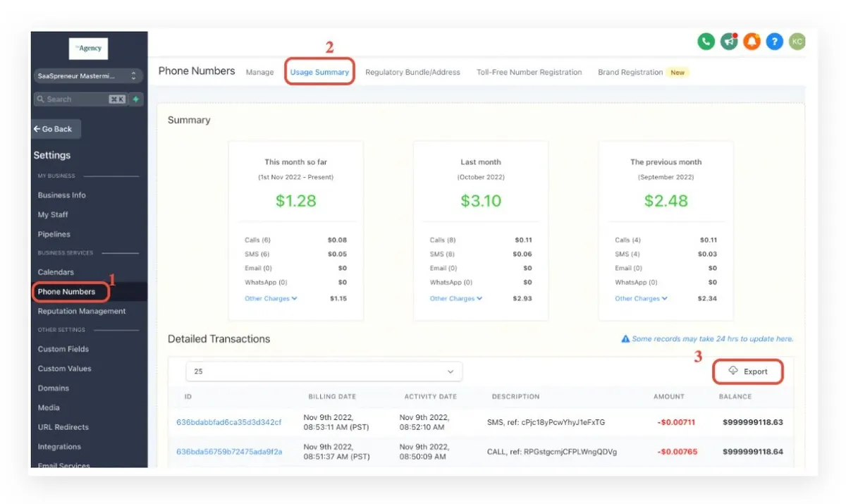Viewport: 846px width, 504px height.
Task: Expand Other Charges under This month so far
Action: [271, 298]
